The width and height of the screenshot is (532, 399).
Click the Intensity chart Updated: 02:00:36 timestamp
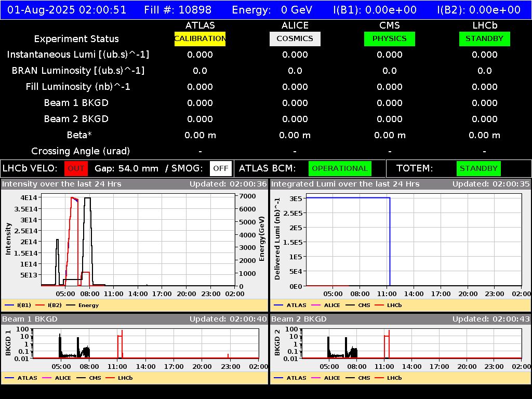[229, 184]
